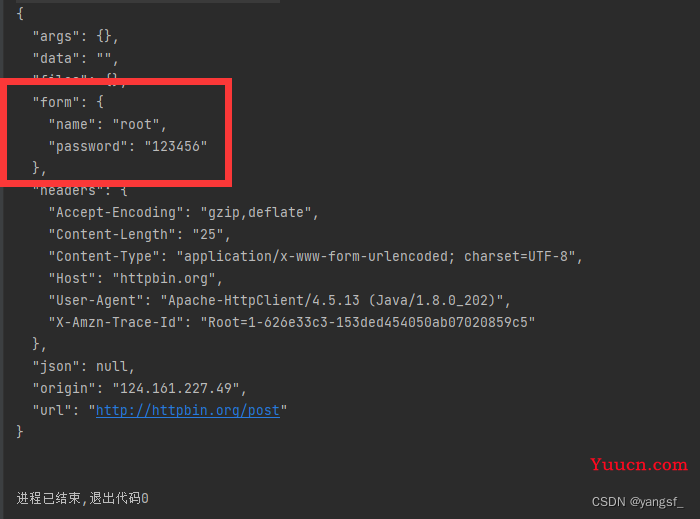The width and height of the screenshot is (700, 519).
Task: Click the "headers" key line
Action: point(80,191)
